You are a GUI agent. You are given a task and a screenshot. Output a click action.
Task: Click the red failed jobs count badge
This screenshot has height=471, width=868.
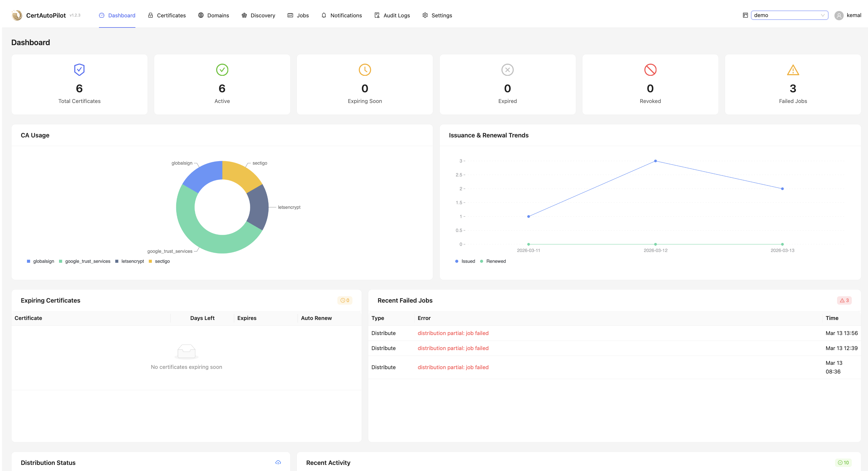click(x=844, y=300)
